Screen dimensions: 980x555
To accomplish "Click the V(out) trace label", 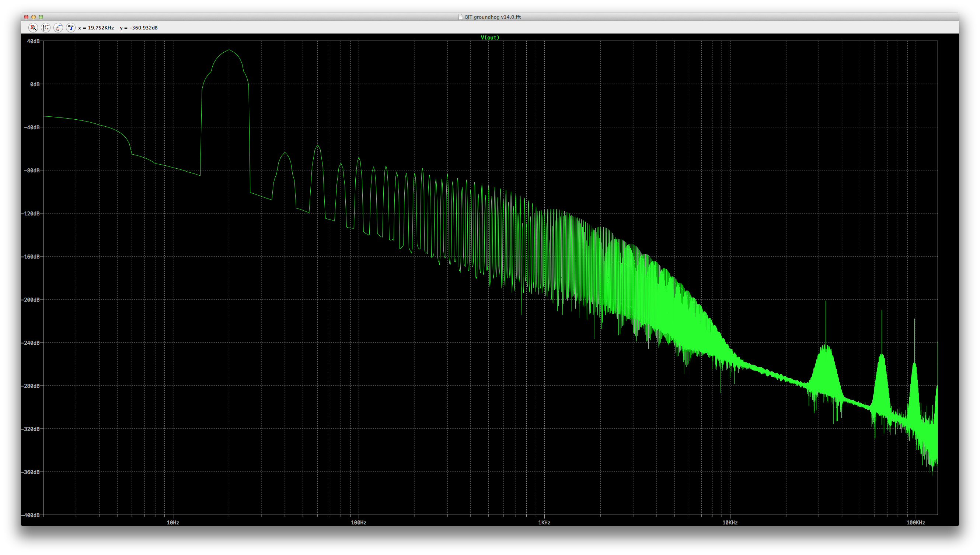I will 490,37.
